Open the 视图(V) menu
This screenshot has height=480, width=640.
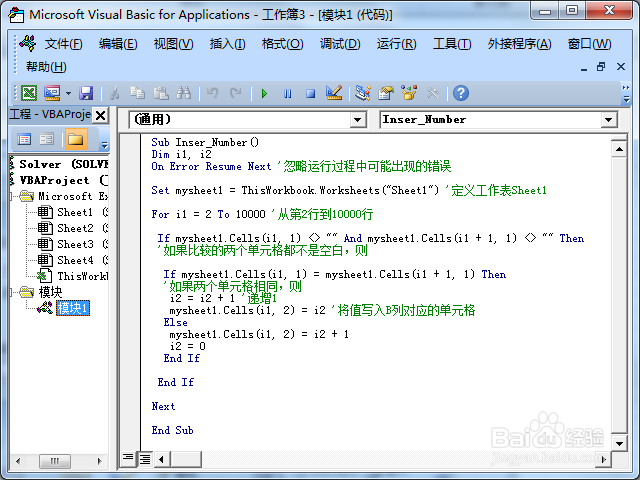[173, 44]
